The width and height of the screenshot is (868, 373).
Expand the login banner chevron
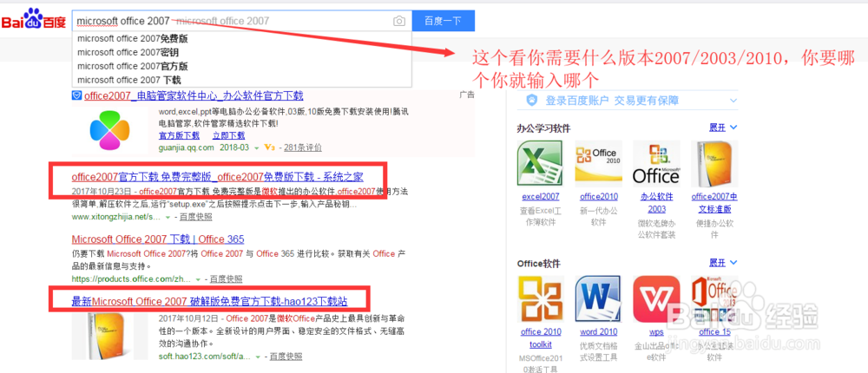click(x=733, y=101)
